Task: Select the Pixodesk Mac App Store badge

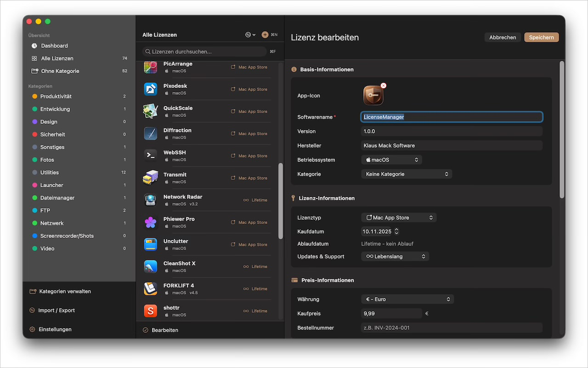Action: coord(249,89)
